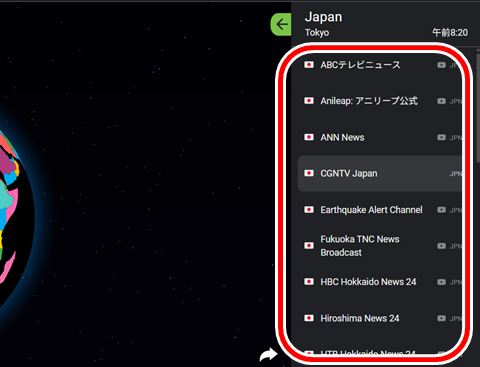The image size is (480, 367).
Task: Click the YouTube icon on Anileap row
Action: click(441, 101)
